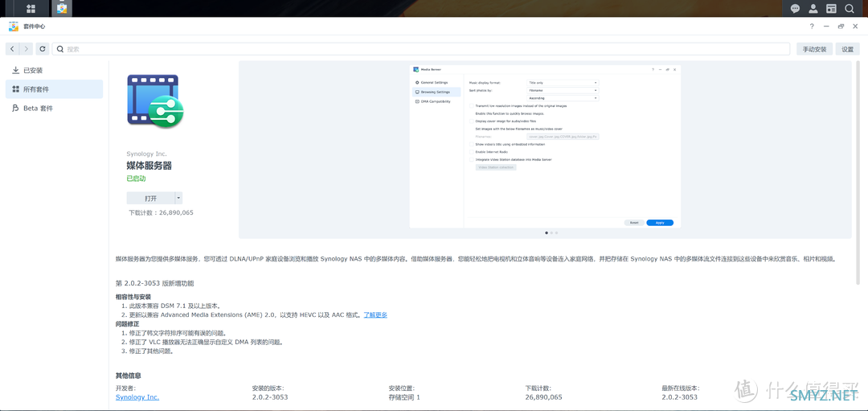This screenshot has width=868, height=411.
Task: Open the DSM main menu grid icon
Action: [x=31, y=8]
